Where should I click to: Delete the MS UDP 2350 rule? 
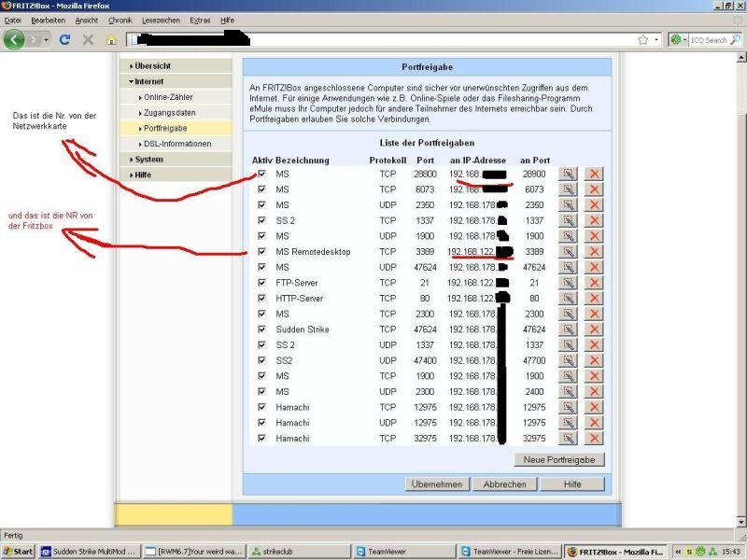coord(594,205)
